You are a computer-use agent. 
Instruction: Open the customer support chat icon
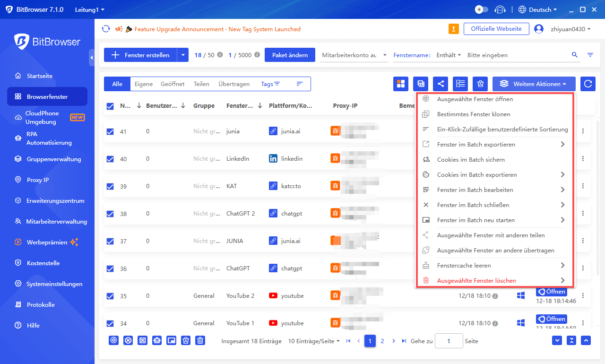500,9
